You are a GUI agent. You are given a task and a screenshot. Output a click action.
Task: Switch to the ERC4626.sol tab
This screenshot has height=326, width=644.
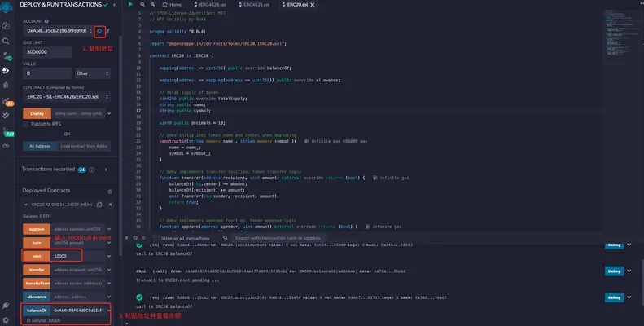click(x=254, y=5)
